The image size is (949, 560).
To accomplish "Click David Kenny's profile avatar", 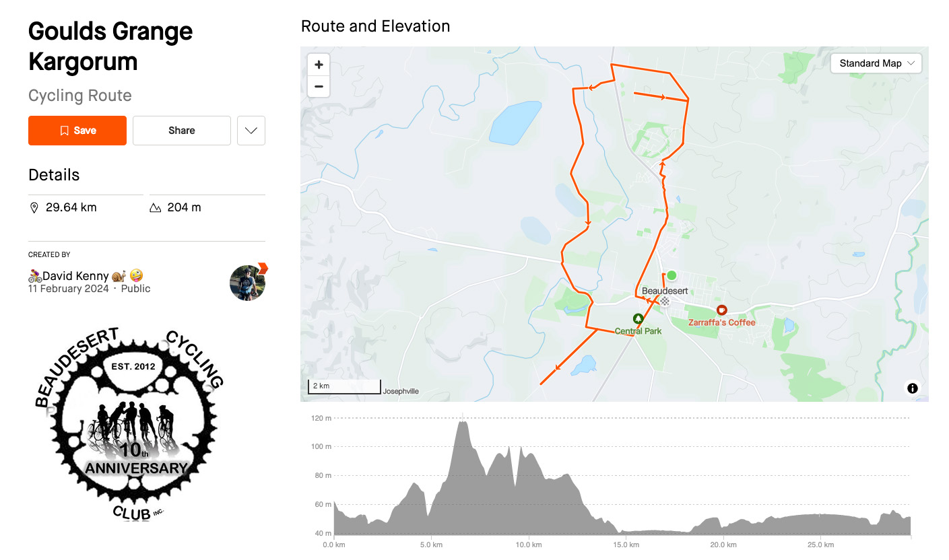I will [247, 283].
